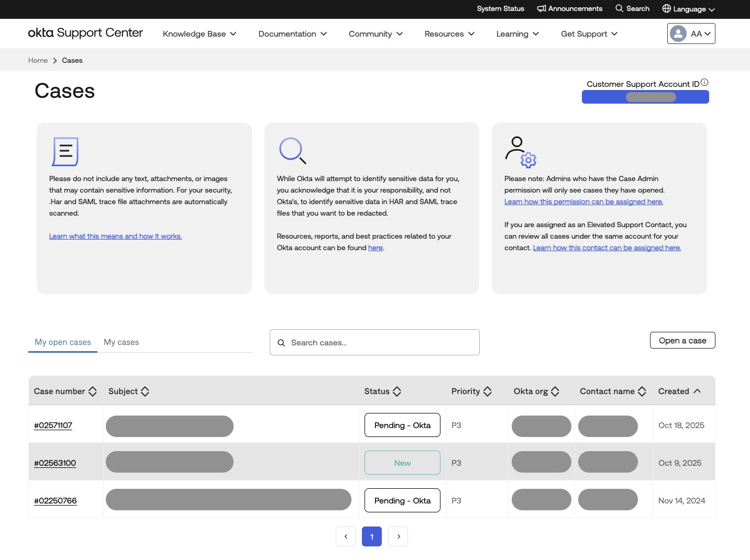
Task: Switch to the My cases tab
Action: pos(121,342)
